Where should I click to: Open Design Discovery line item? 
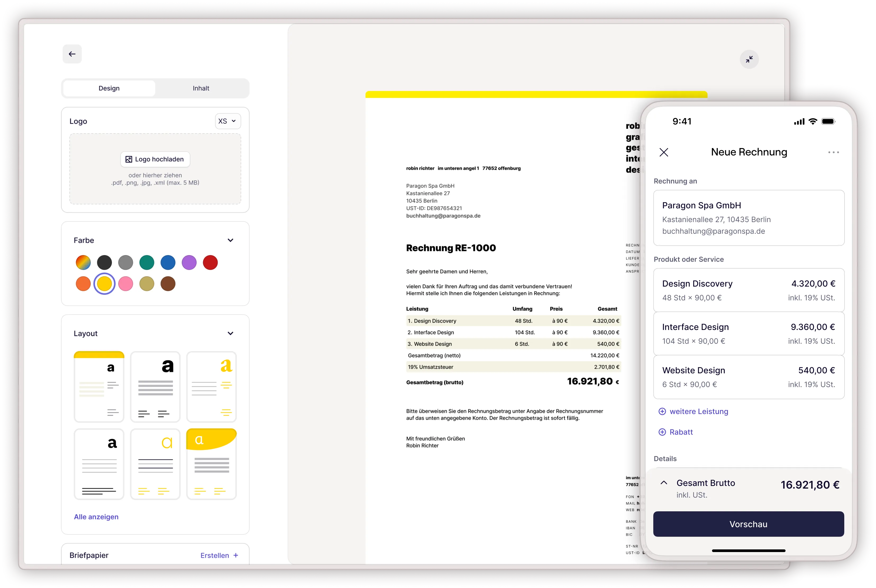coord(749,290)
